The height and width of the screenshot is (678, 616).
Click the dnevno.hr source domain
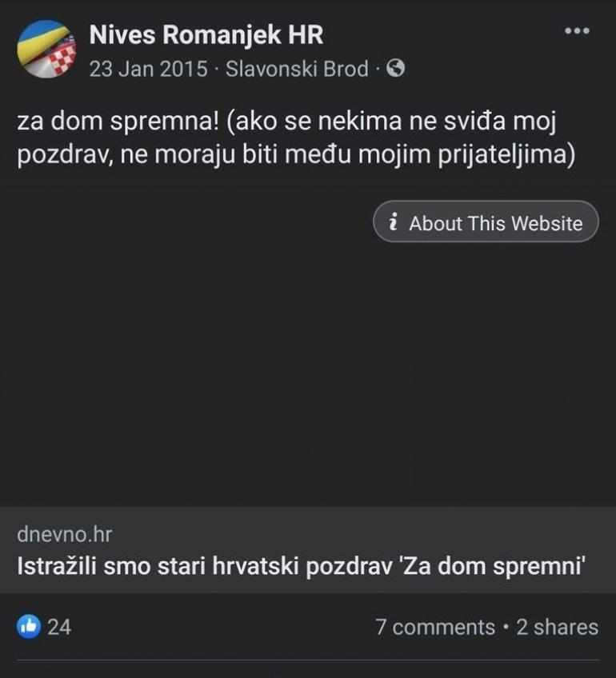tap(64, 533)
